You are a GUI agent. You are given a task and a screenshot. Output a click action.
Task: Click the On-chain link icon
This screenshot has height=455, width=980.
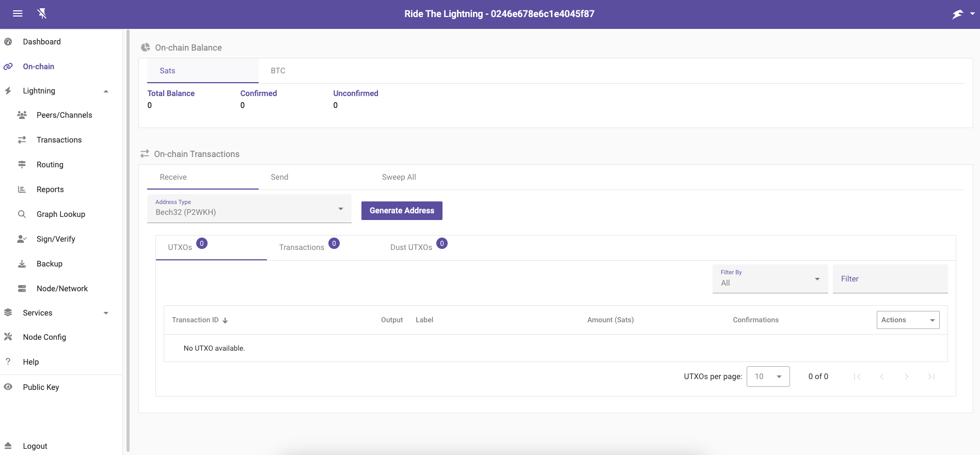(x=8, y=67)
